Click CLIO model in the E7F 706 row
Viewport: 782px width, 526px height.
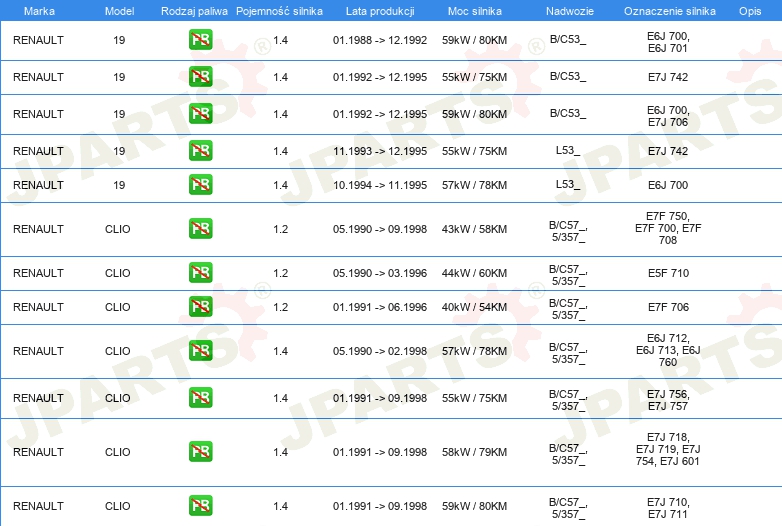click(x=118, y=307)
